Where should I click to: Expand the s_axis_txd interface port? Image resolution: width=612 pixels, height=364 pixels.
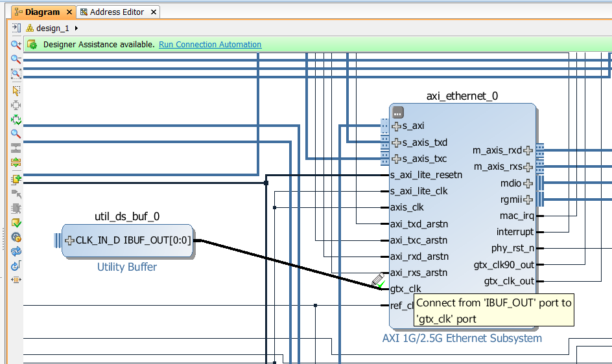(x=397, y=142)
